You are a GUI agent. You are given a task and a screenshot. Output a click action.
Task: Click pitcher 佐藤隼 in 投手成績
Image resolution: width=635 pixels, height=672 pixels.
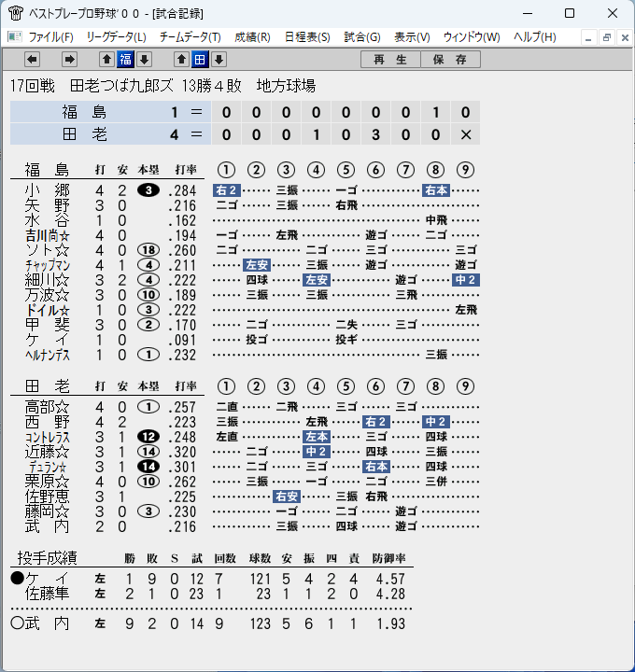pyautogui.click(x=47, y=594)
